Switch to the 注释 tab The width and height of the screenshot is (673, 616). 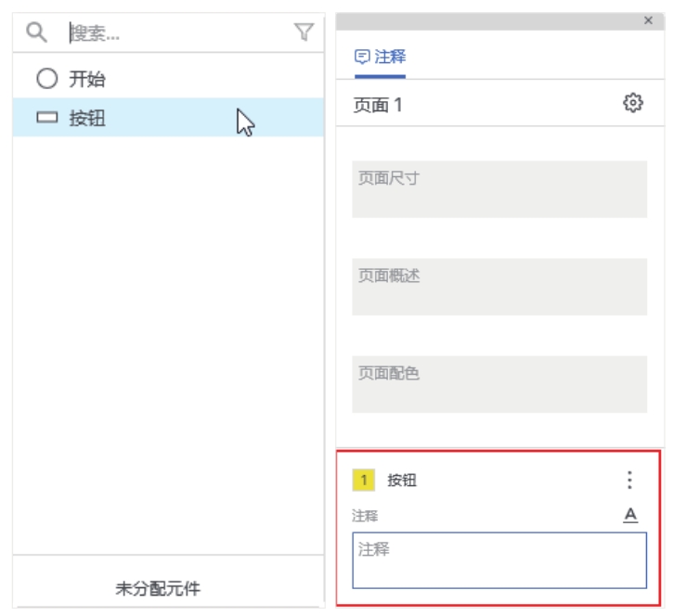381,57
